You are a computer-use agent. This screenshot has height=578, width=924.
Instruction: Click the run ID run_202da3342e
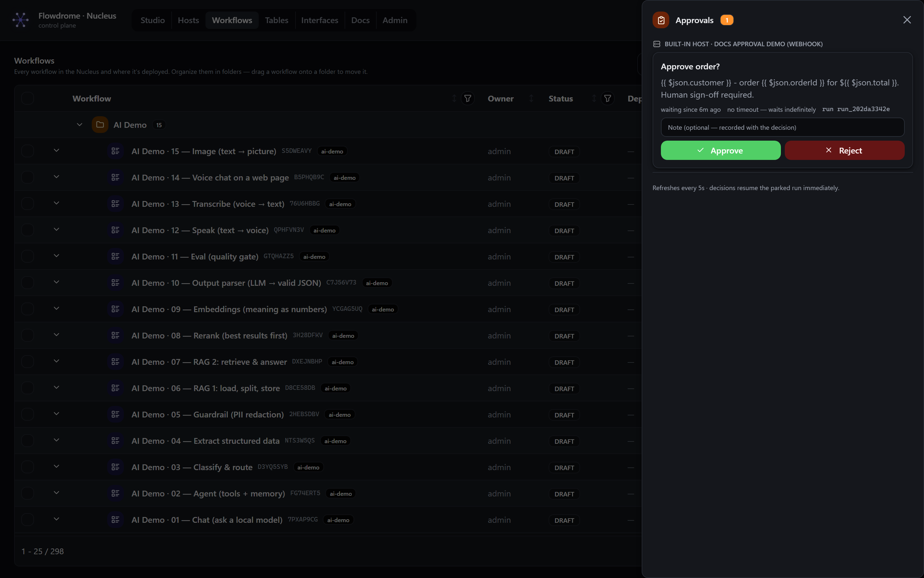click(x=863, y=109)
